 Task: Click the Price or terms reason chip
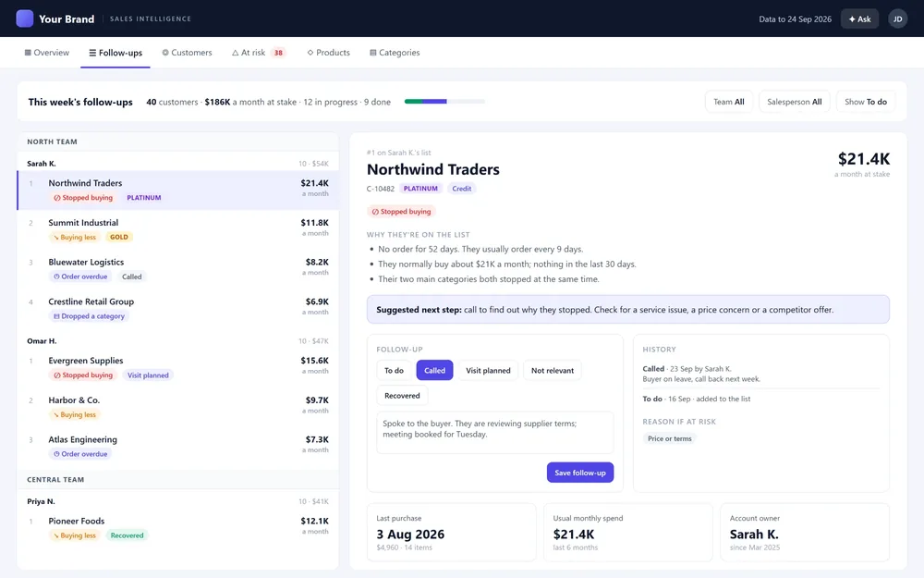pyautogui.click(x=669, y=438)
